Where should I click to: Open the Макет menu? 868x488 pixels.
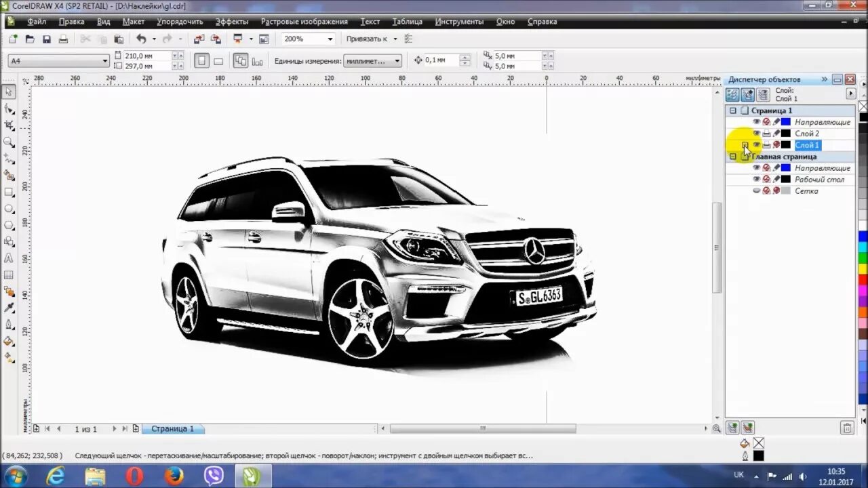[x=134, y=22]
